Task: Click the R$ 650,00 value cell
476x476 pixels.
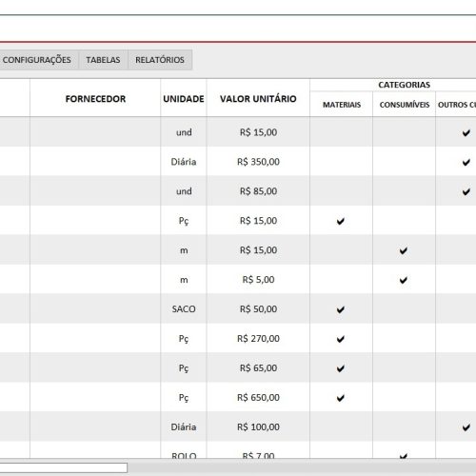Action: (x=258, y=398)
